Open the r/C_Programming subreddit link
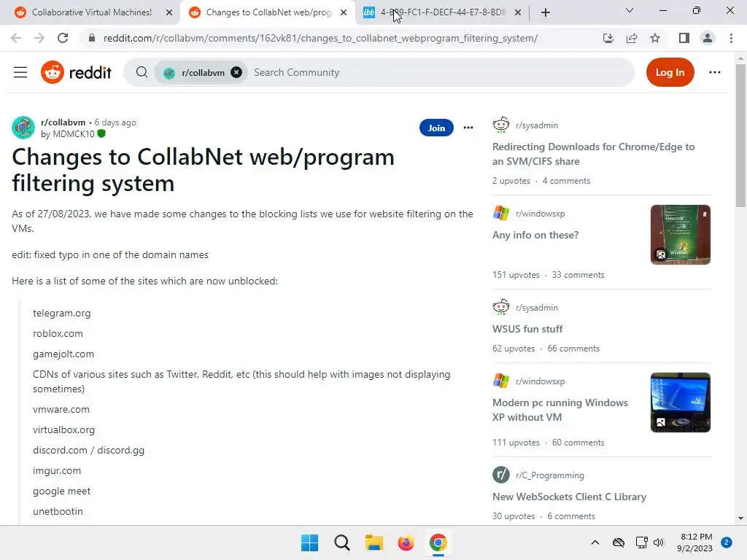The height and width of the screenshot is (560, 747). click(550, 475)
